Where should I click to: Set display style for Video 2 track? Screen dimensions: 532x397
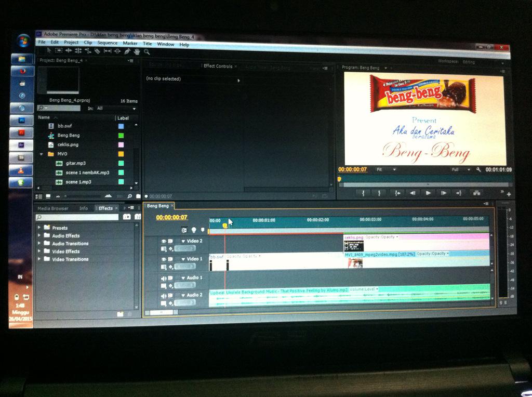[x=164, y=249]
